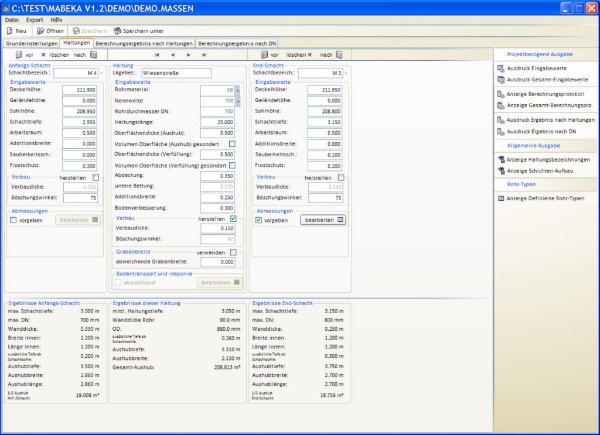
Task: Switch to Berechnungsergebnis nach DN tab
Action: tap(237, 44)
